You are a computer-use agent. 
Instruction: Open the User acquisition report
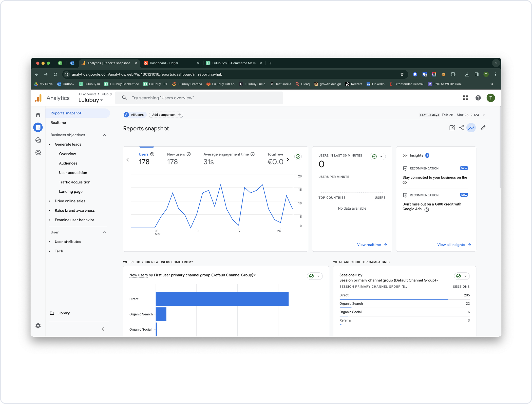[x=73, y=173]
